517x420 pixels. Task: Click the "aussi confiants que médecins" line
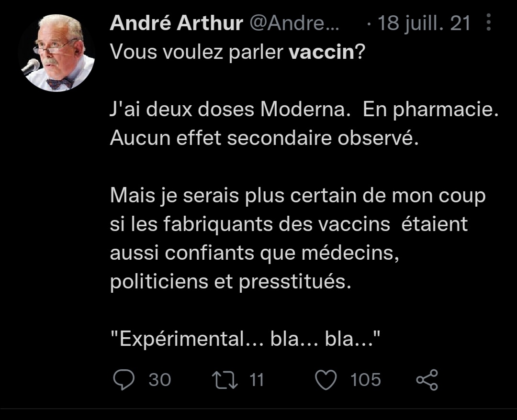coord(255,254)
